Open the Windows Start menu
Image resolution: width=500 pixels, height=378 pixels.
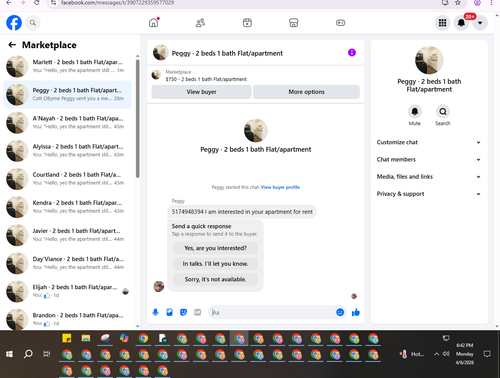pos(9,354)
